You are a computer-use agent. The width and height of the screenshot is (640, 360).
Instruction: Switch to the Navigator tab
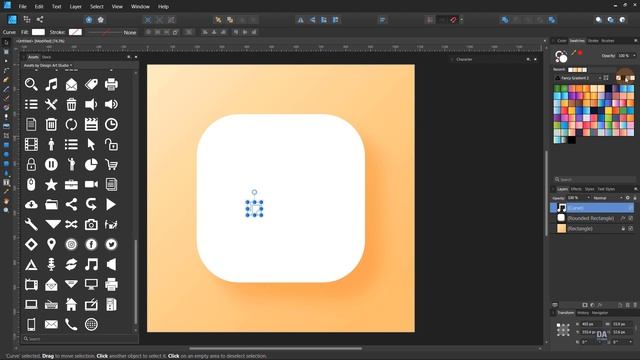click(600, 313)
